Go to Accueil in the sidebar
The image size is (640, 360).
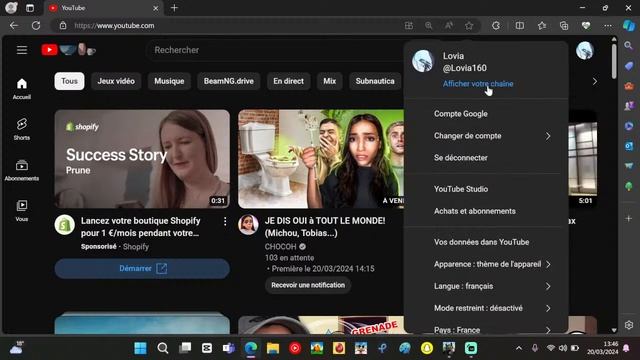[x=22, y=89]
